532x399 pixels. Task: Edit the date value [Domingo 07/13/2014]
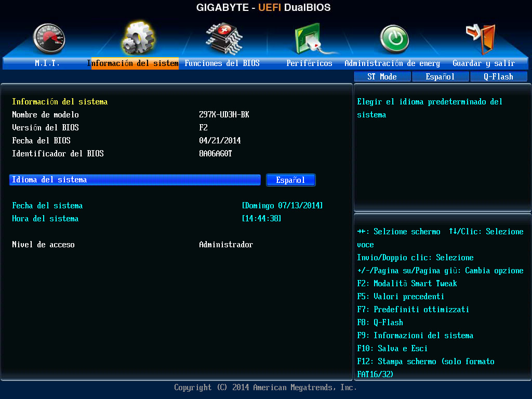tap(282, 206)
